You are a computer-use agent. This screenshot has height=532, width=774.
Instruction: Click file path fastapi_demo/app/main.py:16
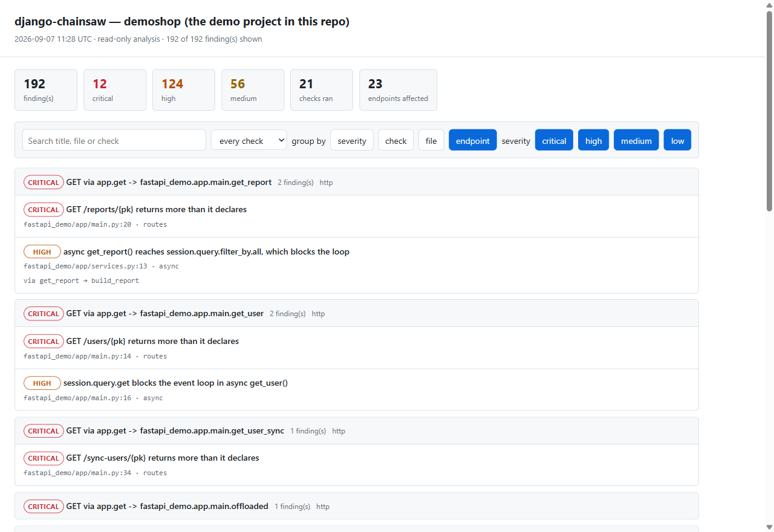click(x=77, y=398)
